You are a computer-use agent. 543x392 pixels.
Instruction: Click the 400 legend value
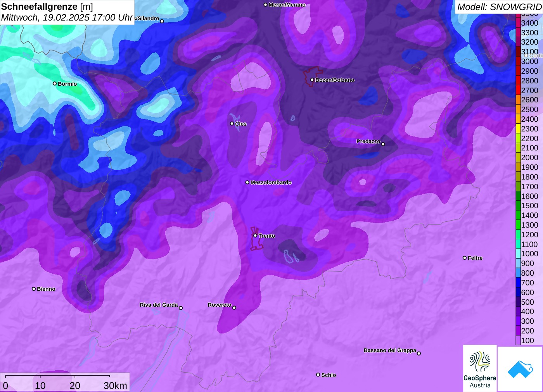pyautogui.click(x=527, y=311)
